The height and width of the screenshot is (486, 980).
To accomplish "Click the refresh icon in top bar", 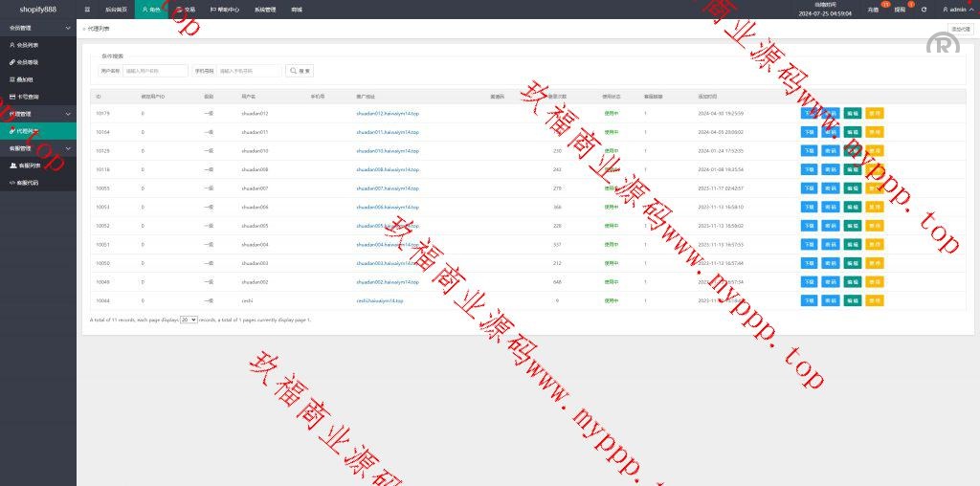I will pyautogui.click(x=924, y=10).
